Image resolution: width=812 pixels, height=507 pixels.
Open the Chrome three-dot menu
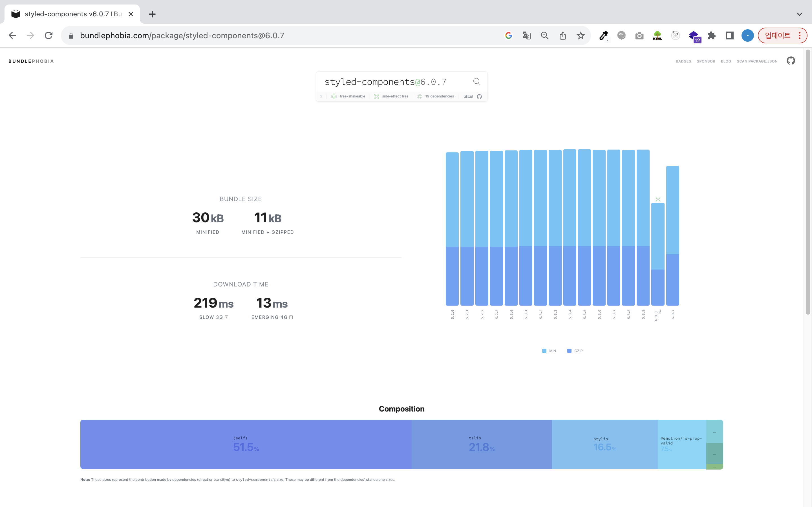[800, 35]
